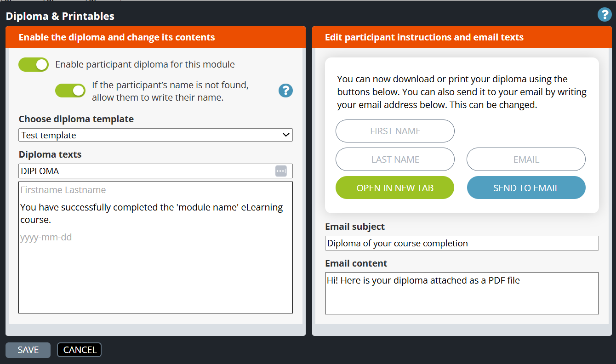
Task: Toggle participant diploma for this module
Action: pos(34,65)
